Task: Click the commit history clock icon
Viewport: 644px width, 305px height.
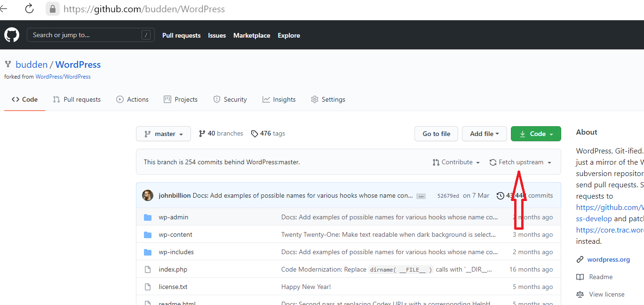Action: [x=501, y=196]
